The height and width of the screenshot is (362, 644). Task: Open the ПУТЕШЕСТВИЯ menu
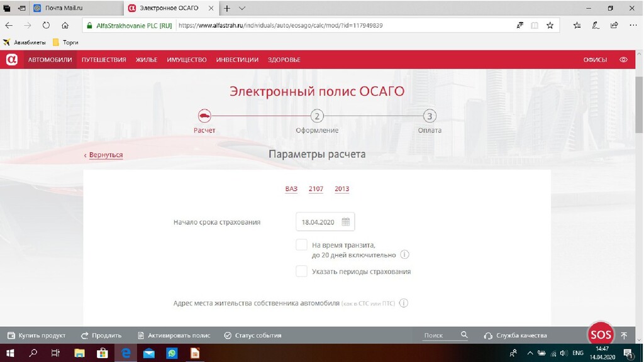(104, 60)
